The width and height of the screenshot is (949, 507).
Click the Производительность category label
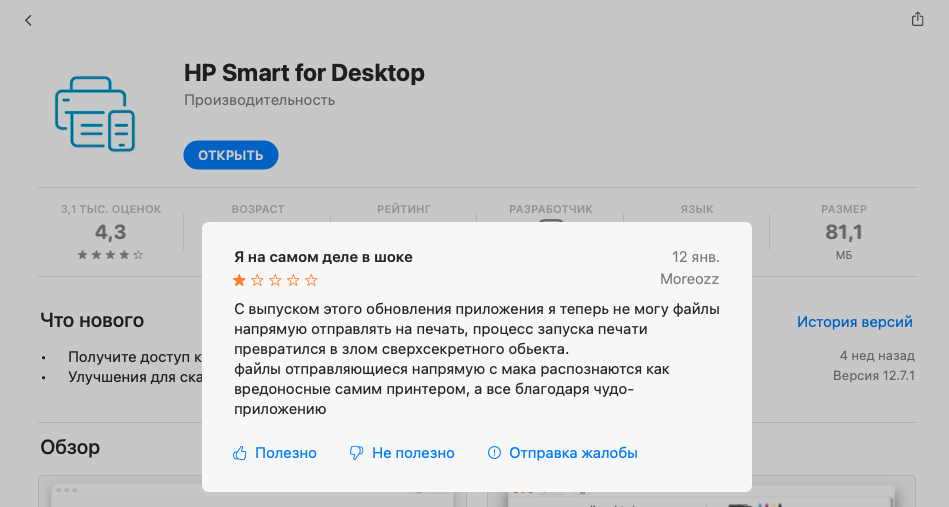coord(260,100)
